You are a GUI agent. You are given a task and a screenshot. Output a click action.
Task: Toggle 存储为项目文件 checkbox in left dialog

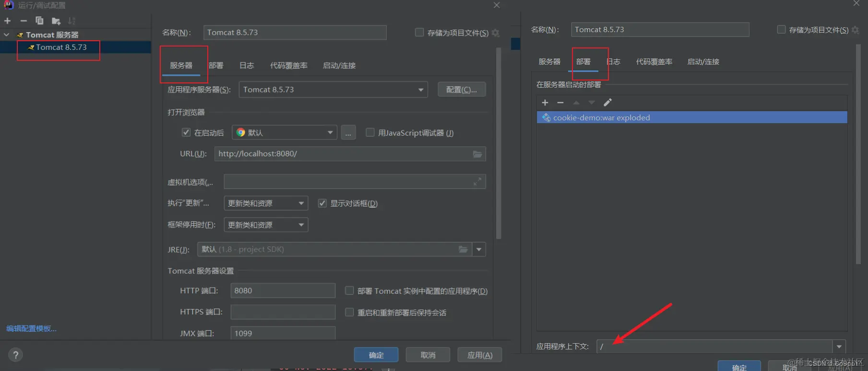coord(419,32)
